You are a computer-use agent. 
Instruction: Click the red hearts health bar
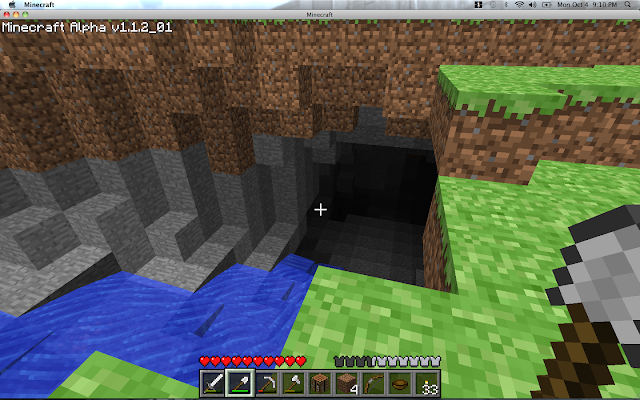253,361
